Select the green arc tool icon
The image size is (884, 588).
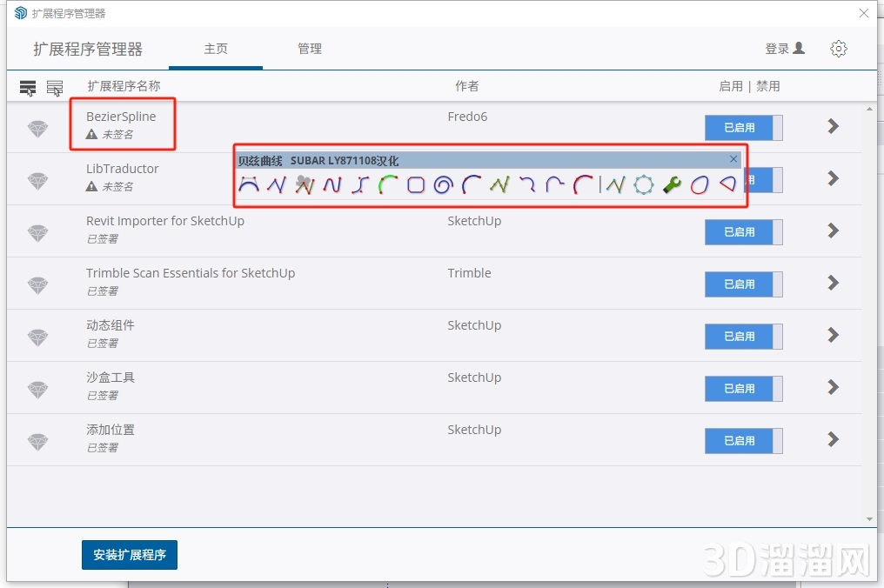pos(388,184)
